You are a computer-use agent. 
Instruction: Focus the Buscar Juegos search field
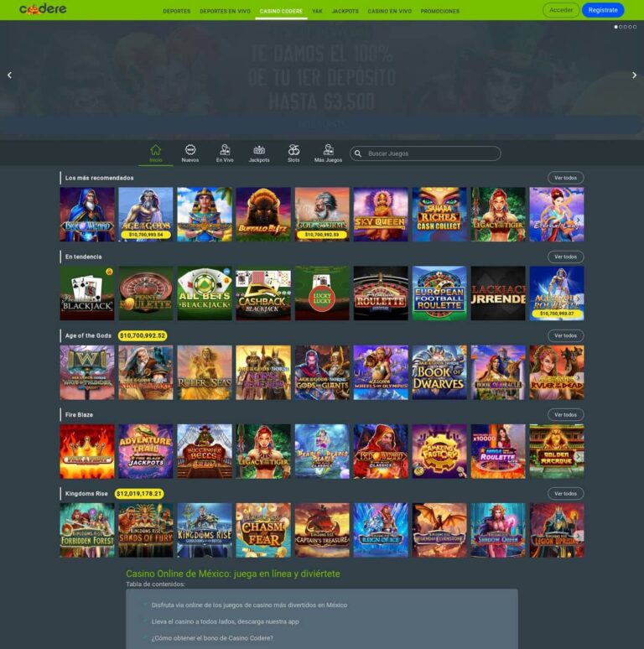(x=425, y=153)
